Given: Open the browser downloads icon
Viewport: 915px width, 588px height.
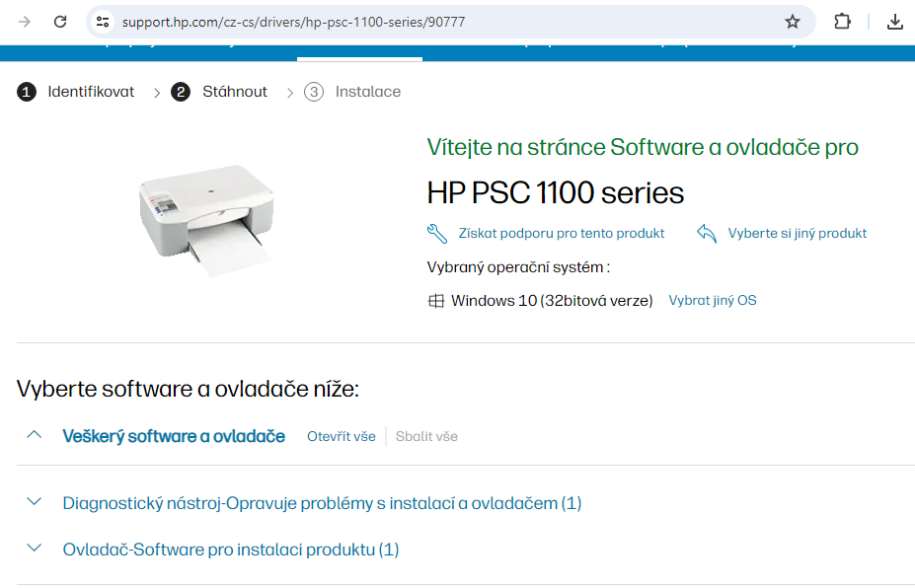Looking at the screenshot, I should [894, 22].
